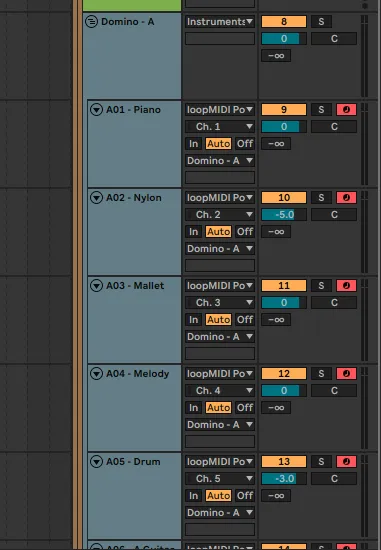
Task: Set A01 - Piano monitoring to Auto
Action: coord(219,144)
